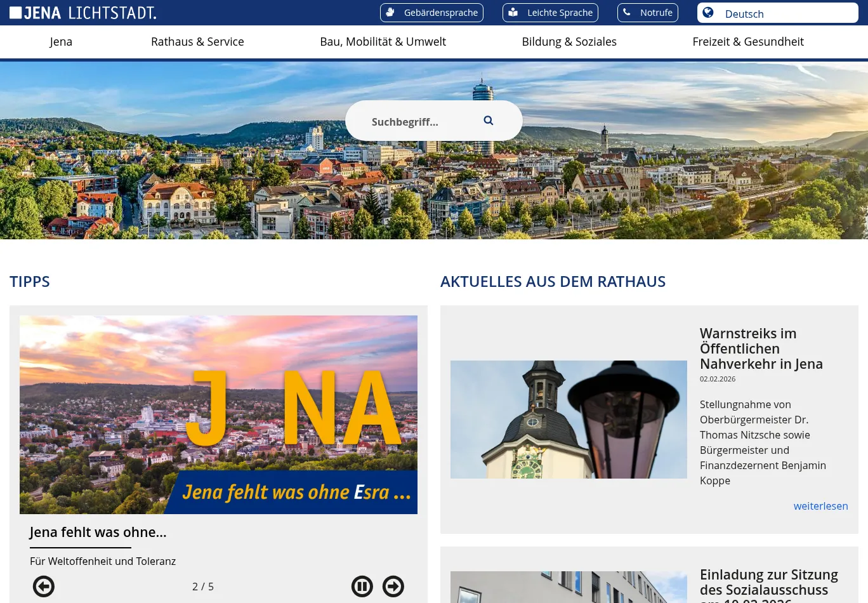Viewport: 868px width, 603px height.
Task: Click the search magnifier icon
Action: [x=488, y=121]
